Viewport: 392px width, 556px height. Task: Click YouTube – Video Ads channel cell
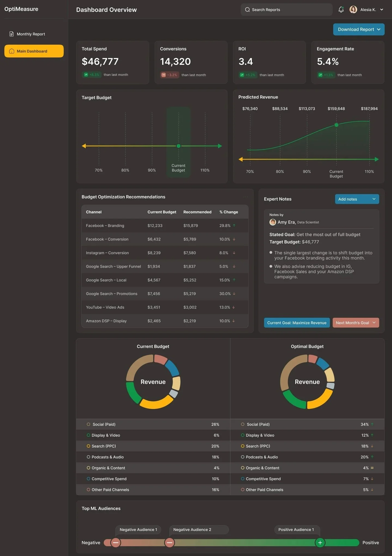point(105,307)
